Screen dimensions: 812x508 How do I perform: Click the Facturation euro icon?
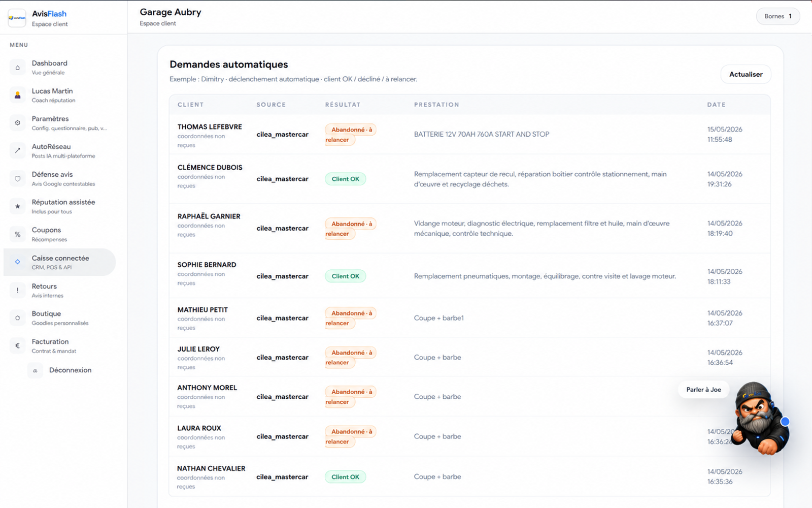(18, 345)
